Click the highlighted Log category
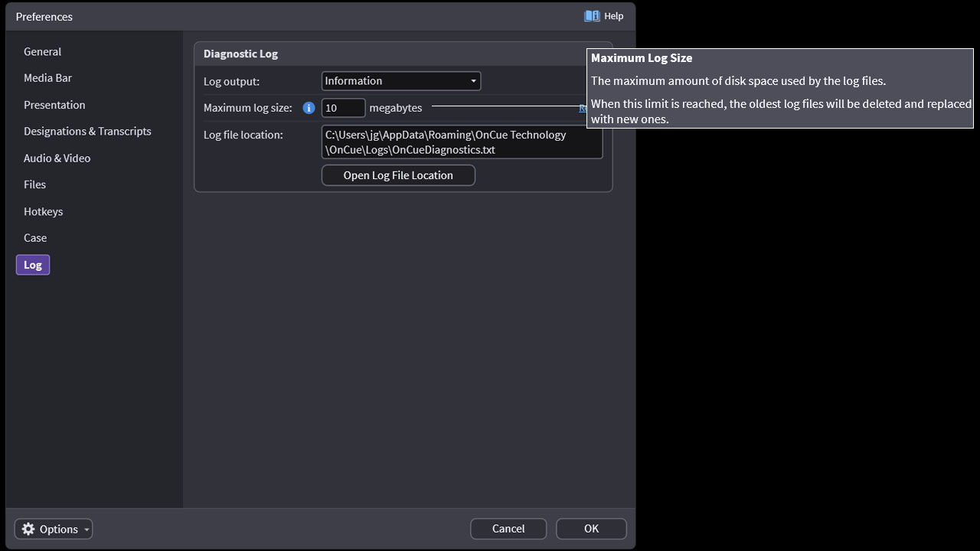Viewport: 980px width, 551px height. pyautogui.click(x=33, y=265)
